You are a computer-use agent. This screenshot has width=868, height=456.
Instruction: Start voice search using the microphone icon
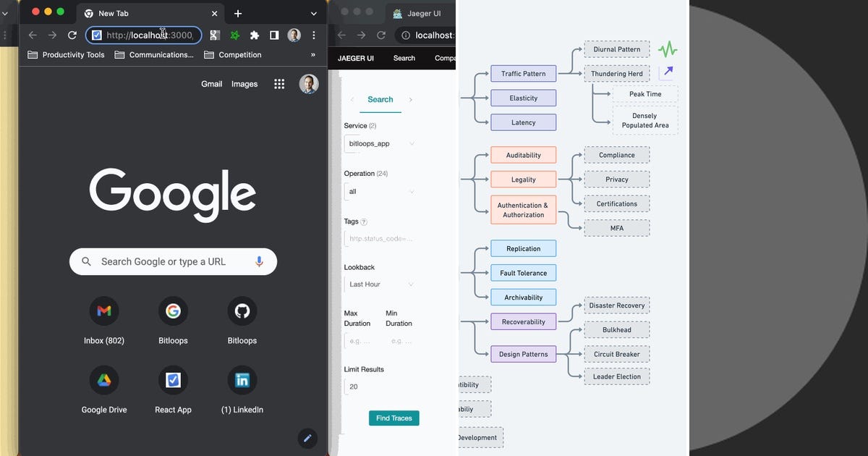tap(259, 261)
